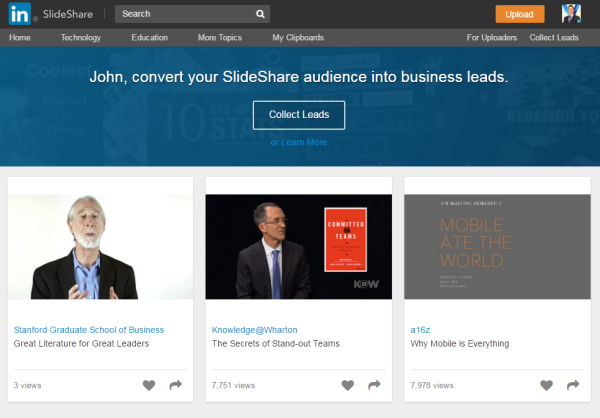Open the Great Literature for Great Leaders title
Image resolution: width=600 pixels, height=418 pixels.
click(81, 344)
